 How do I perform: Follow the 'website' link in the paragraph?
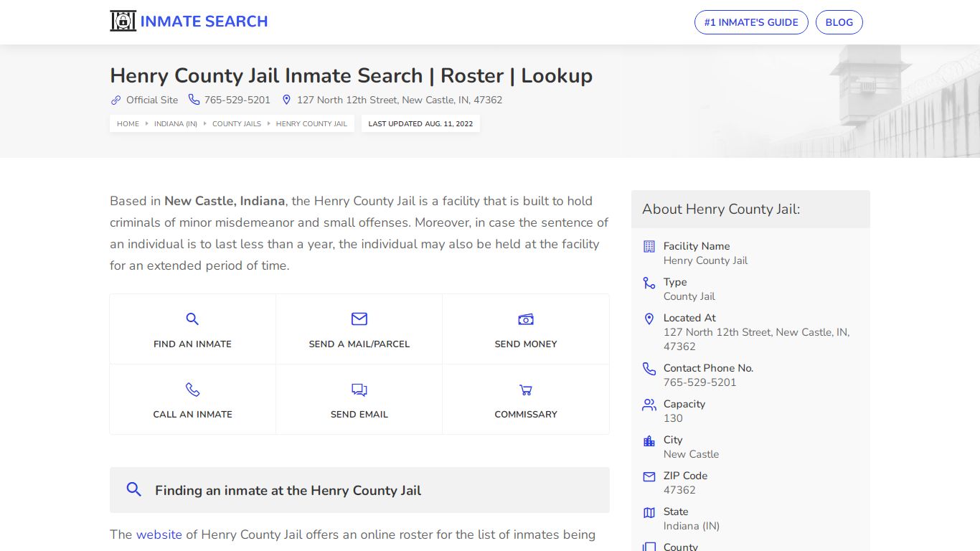pos(159,534)
